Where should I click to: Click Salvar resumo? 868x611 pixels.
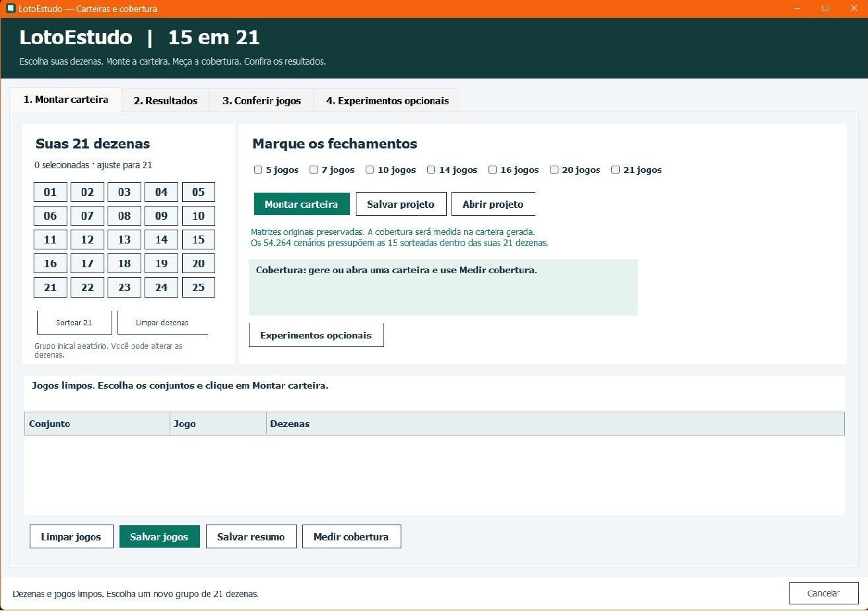pyautogui.click(x=251, y=536)
